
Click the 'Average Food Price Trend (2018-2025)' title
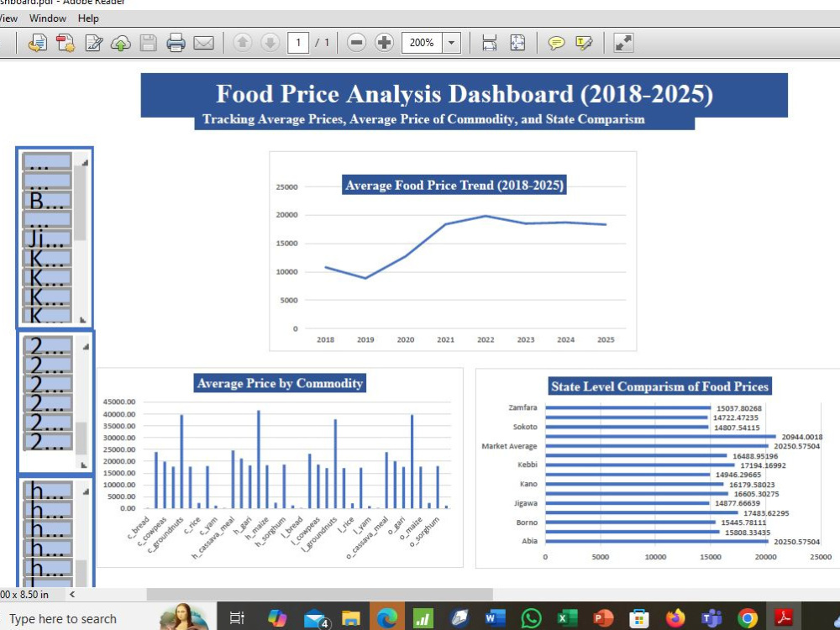point(454,185)
